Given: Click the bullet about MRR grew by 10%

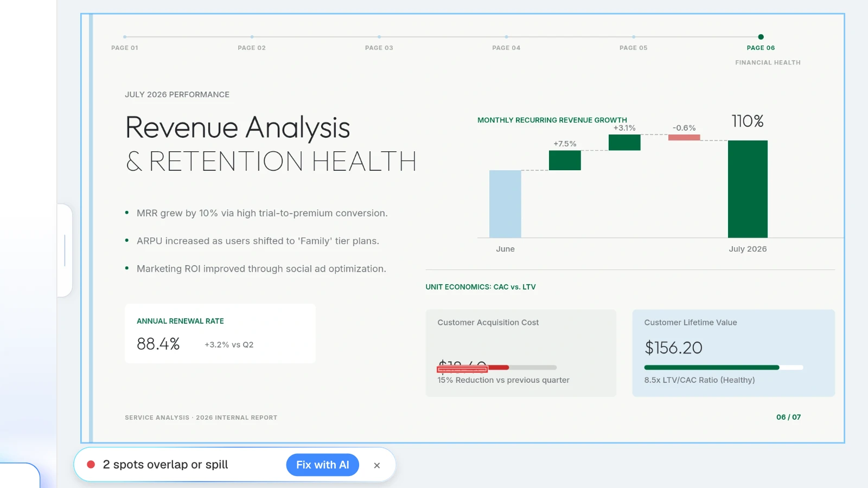Looking at the screenshot, I should 262,213.
